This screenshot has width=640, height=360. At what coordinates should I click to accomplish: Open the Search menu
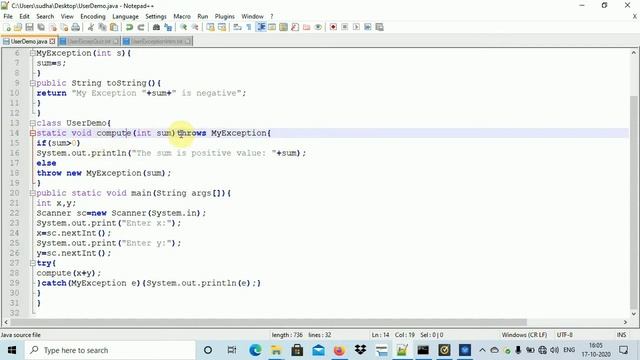(45, 16)
